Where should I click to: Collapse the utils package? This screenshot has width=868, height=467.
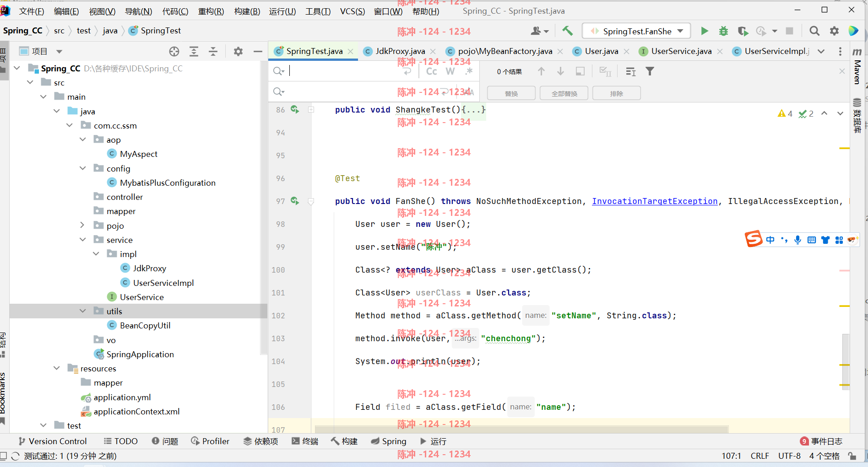click(x=83, y=311)
